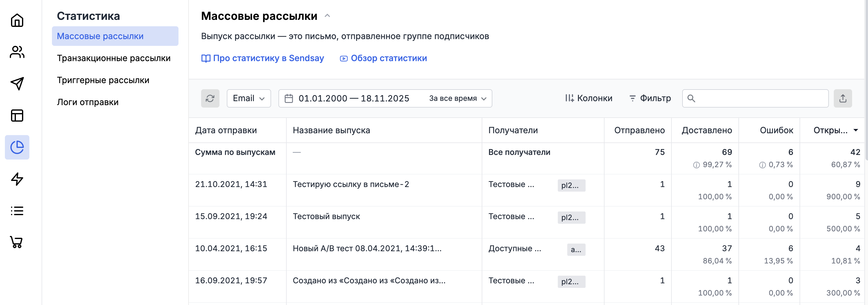Open the За все время dropdown

[457, 98]
